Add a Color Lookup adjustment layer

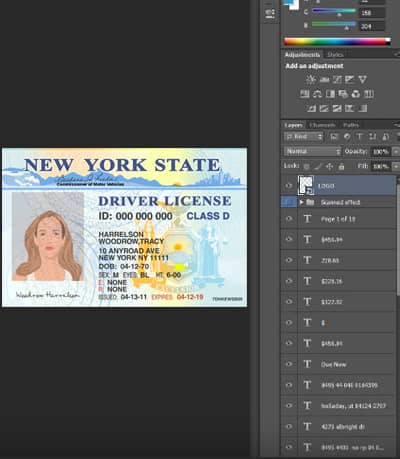coord(368,94)
